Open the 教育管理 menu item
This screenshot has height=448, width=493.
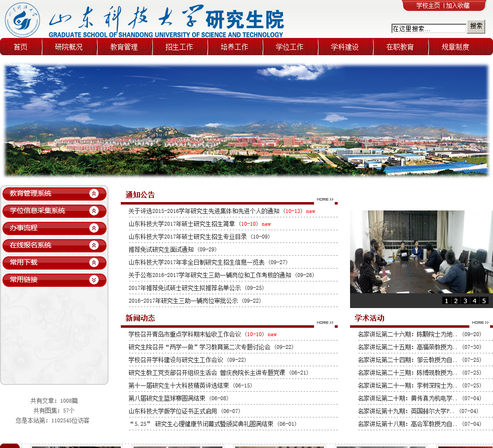pyautogui.click(x=124, y=47)
